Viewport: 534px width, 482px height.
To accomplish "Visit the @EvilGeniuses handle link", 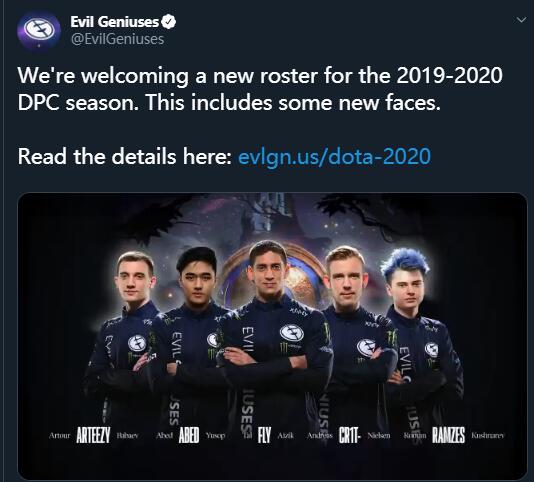I will 117,39.
